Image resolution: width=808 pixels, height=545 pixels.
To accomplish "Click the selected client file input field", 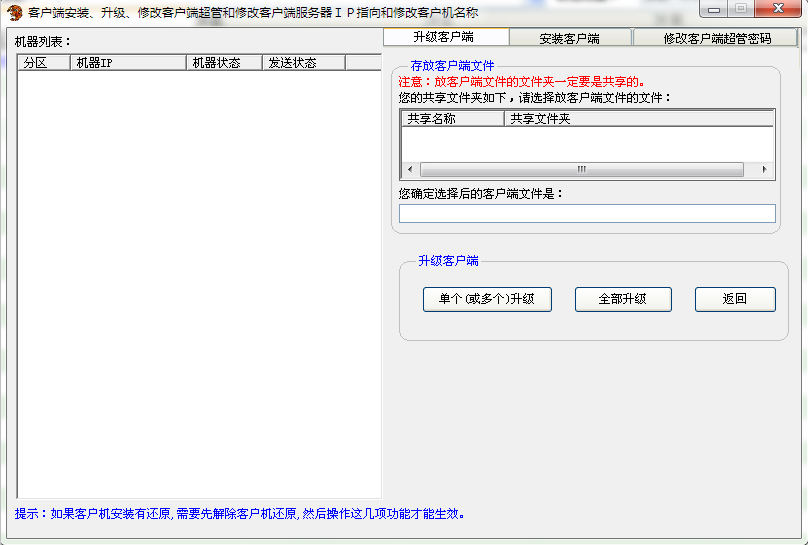I will click(x=587, y=213).
